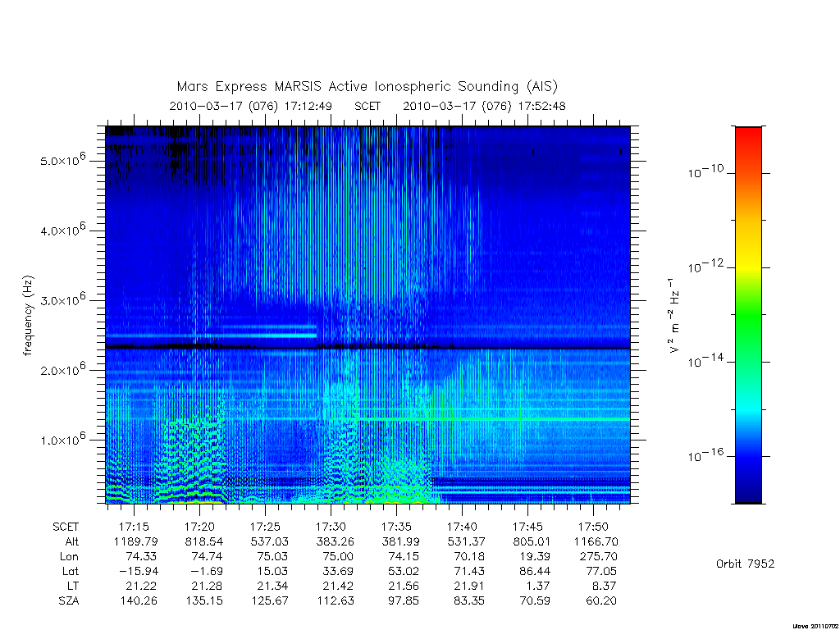This screenshot has width=840, height=630.
Task: Click the time label 17:20
Action: [199, 527]
